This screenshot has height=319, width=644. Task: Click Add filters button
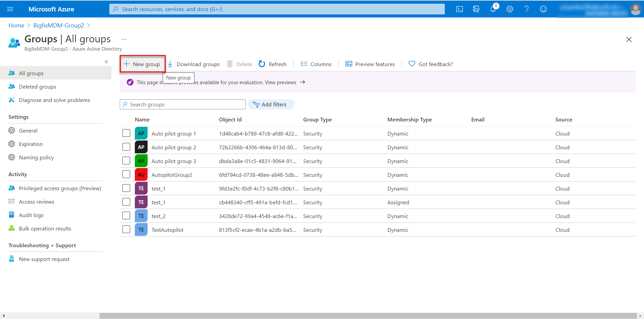coord(271,104)
